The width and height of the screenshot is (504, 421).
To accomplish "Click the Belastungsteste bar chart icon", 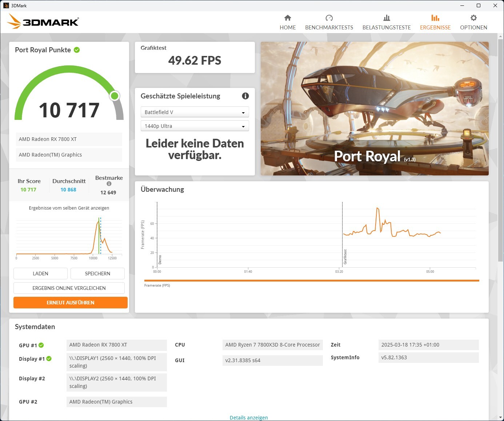I will (387, 18).
